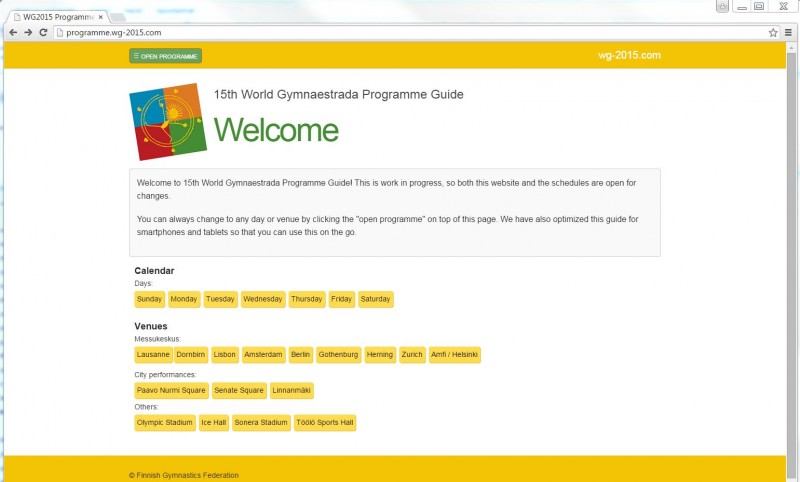Click the browser user profile icon
This screenshot has width=800, height=482.
pos(723,6)
